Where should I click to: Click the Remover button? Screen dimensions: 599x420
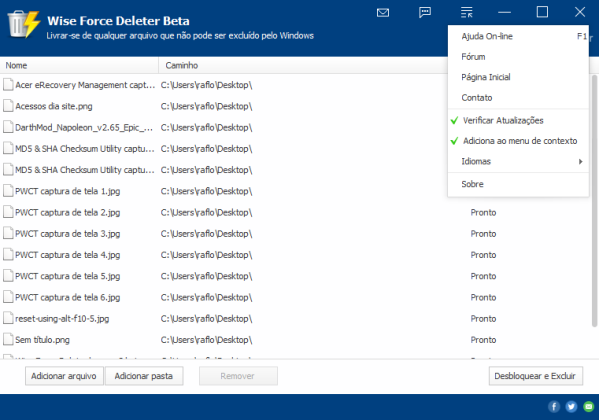[x=238, y=376]
